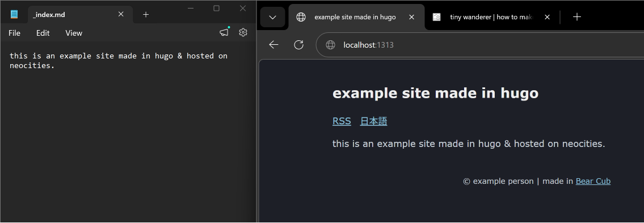
Task: Open the Notepad View menu
Action: click(x=74, y=33)
